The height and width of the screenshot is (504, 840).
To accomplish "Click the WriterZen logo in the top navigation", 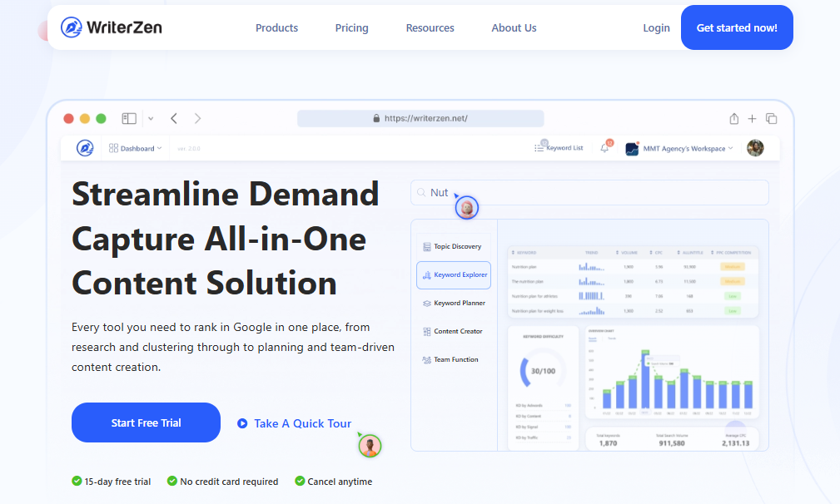I will (112, 27).
